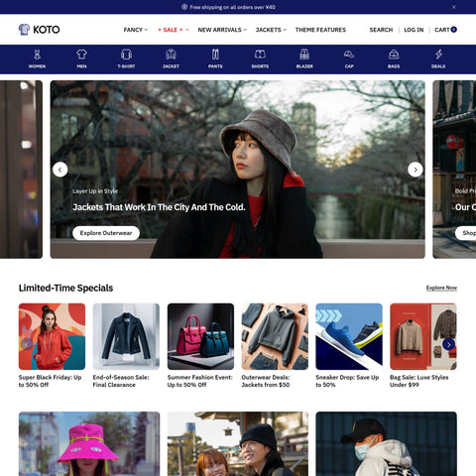476x476 pixels.
Task: Open the Jacket category icon
Action: 171,55
